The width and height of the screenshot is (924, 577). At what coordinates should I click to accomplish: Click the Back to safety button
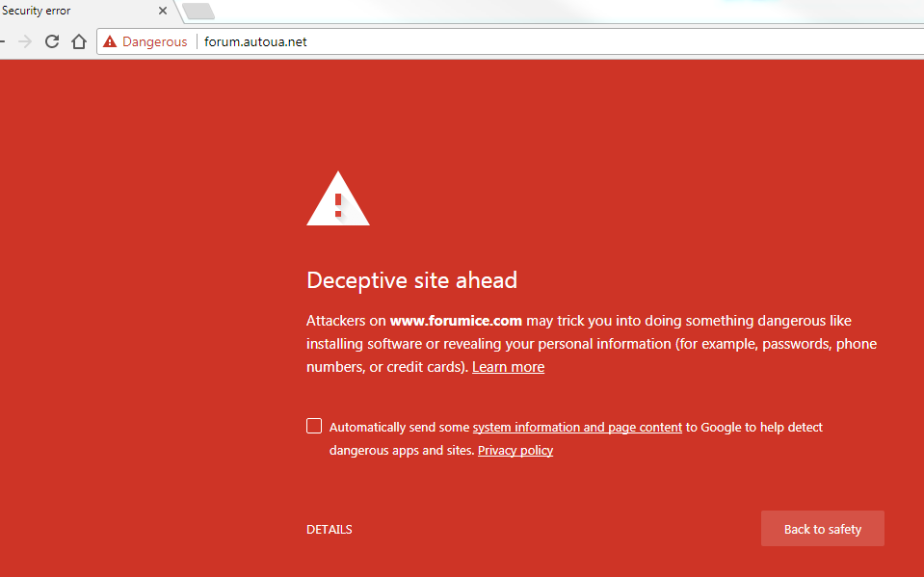point(823,529)
